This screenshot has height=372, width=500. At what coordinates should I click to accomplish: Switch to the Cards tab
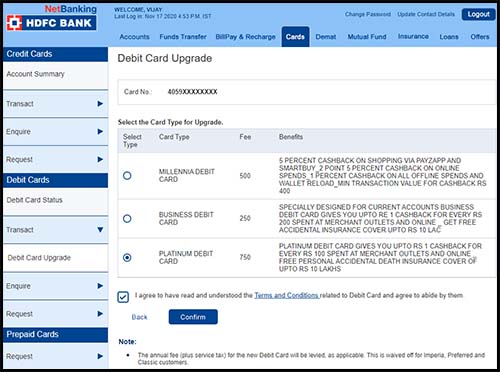pos(295,37)
